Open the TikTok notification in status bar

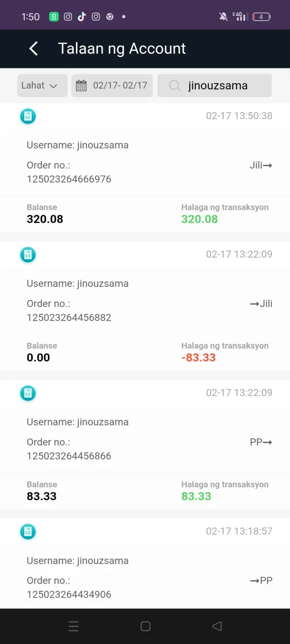coord(82,17)
